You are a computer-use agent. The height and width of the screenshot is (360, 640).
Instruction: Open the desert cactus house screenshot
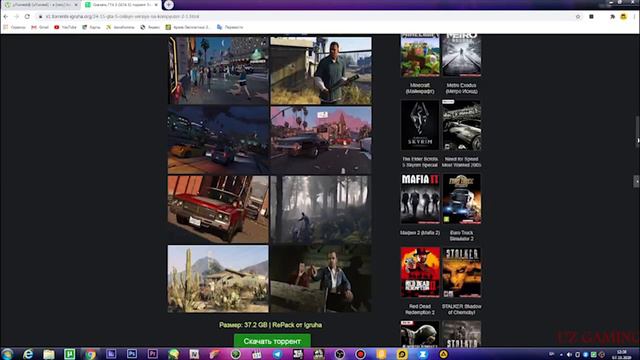pos(218,278)
